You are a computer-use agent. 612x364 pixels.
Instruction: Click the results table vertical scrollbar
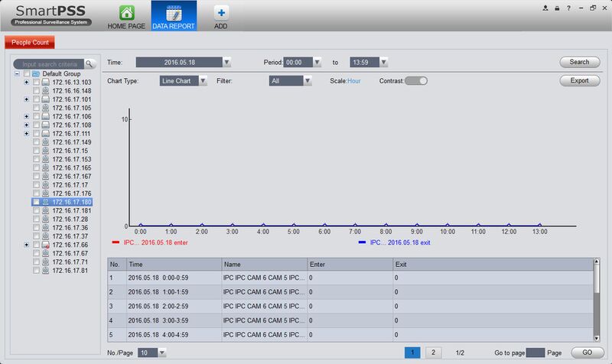597,300
